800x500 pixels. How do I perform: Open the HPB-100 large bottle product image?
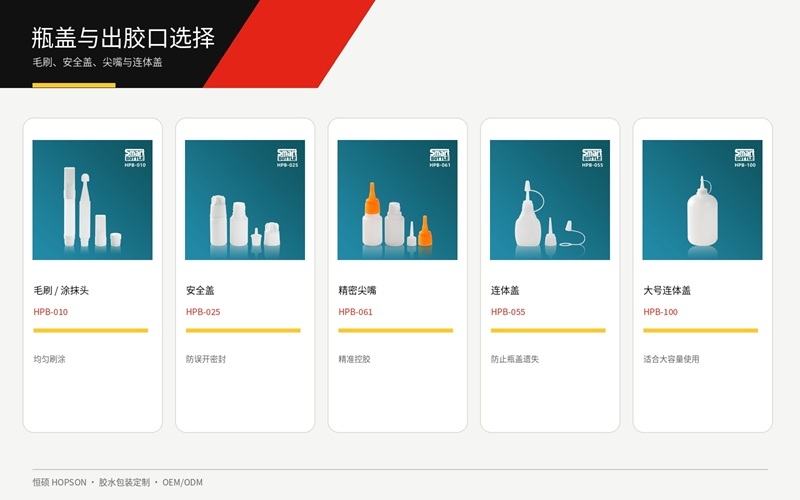(x=703, y=199)
